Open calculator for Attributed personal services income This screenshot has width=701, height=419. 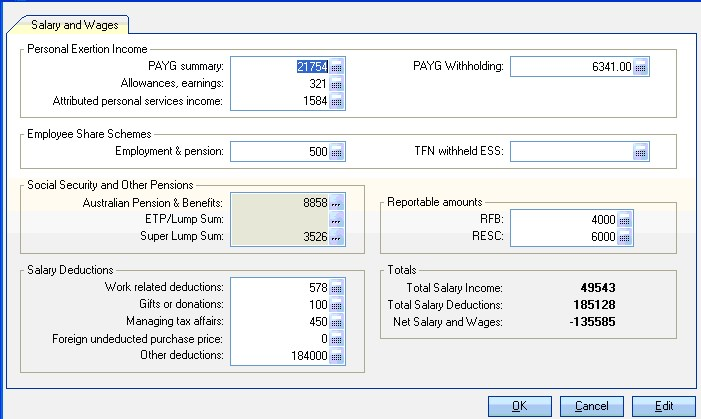click(x=337, y=101)
